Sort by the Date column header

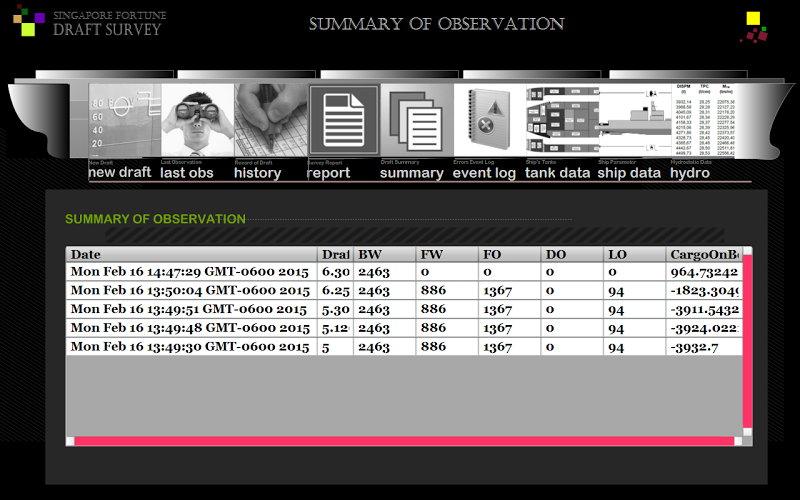[192, 255]
